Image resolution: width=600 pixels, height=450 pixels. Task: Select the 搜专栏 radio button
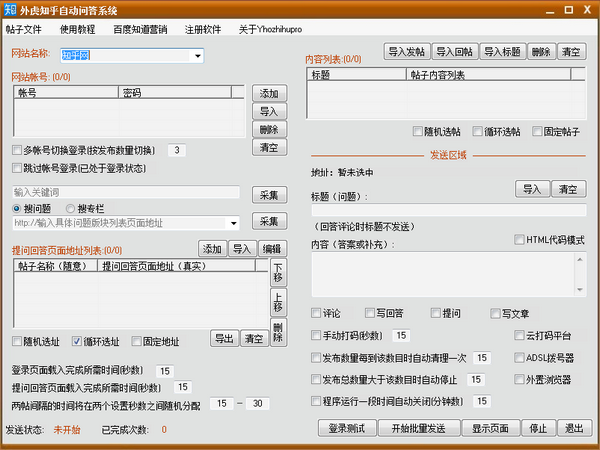[x=70, y=208]
